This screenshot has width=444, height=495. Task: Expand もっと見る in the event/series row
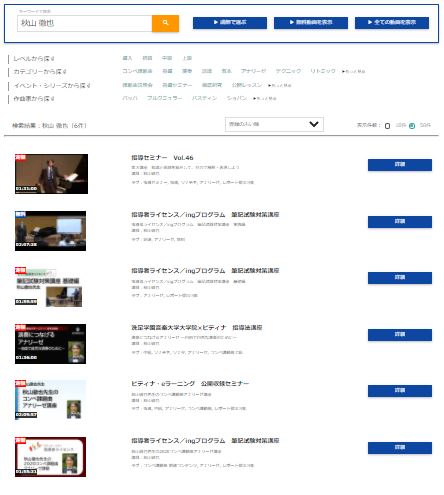[280, 85]
